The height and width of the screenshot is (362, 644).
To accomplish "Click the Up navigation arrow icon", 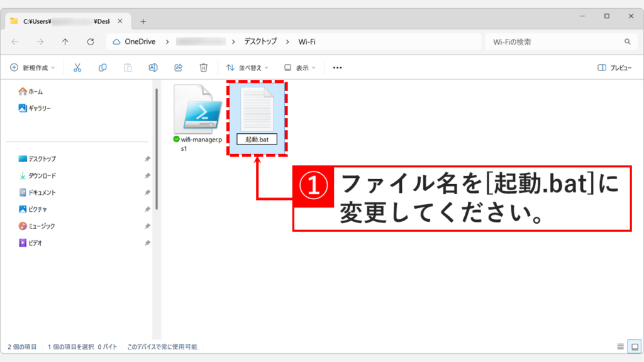I will [65, 41].
